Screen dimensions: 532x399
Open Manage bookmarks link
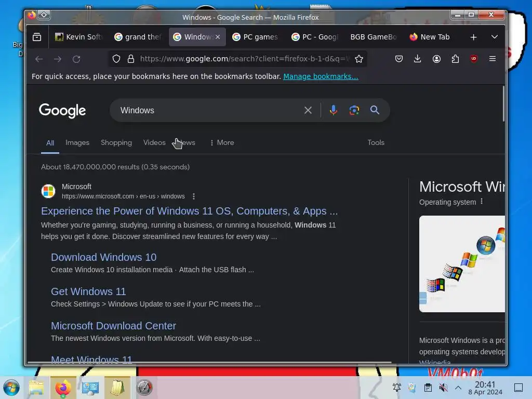(x=321, y=77)
